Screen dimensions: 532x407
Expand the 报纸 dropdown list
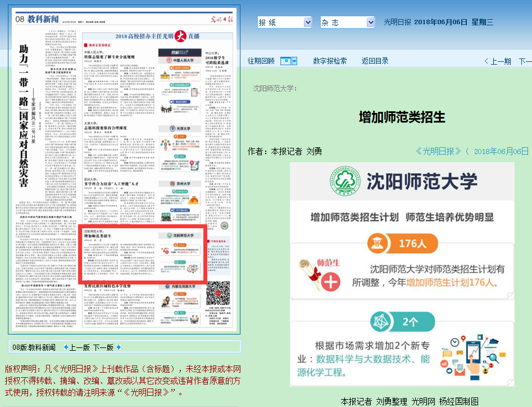(307, 22)
